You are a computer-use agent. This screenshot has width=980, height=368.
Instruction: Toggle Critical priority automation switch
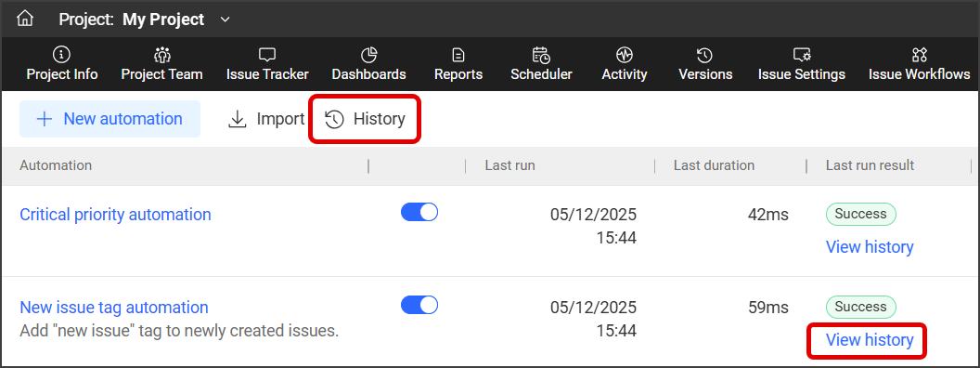(x=419, y=212)
